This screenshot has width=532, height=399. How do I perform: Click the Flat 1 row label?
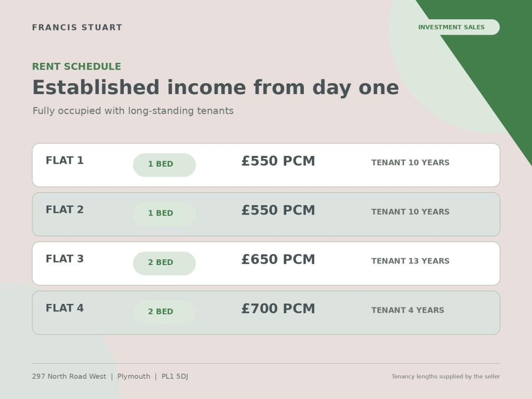(64, 160)
